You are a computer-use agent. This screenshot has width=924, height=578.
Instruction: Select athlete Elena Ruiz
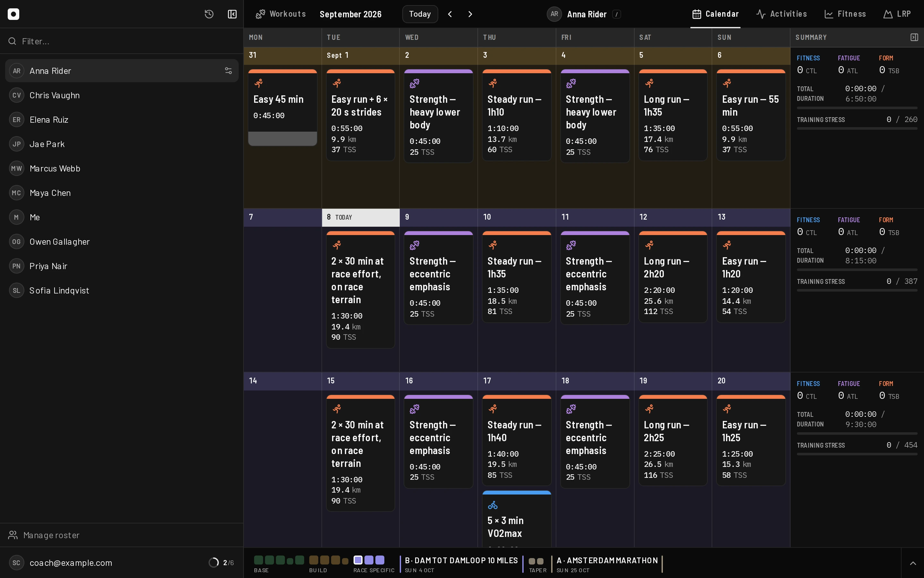[122, 120]
